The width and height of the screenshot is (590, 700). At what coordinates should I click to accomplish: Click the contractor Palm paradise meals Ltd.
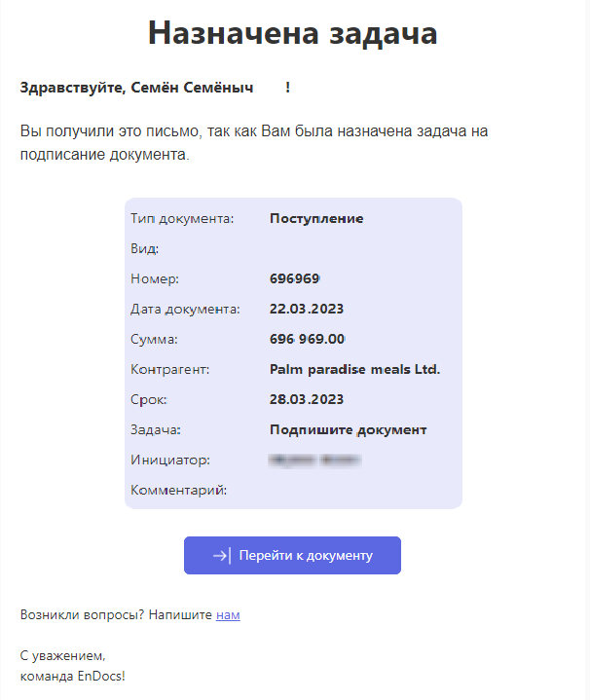[x=354, y=369]
